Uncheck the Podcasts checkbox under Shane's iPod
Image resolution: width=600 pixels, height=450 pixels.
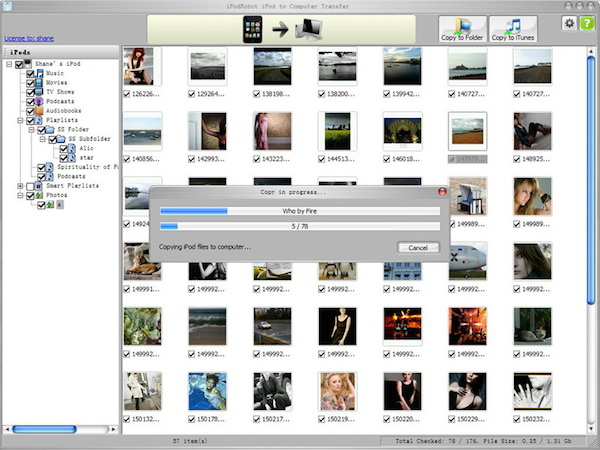(x=30, y=100)
